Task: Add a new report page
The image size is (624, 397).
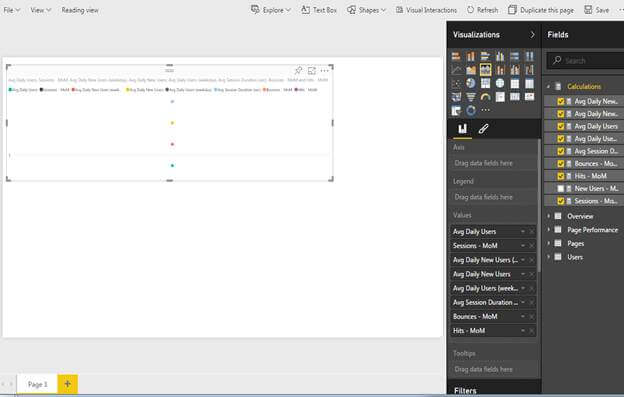Action: tap(67, 384)
